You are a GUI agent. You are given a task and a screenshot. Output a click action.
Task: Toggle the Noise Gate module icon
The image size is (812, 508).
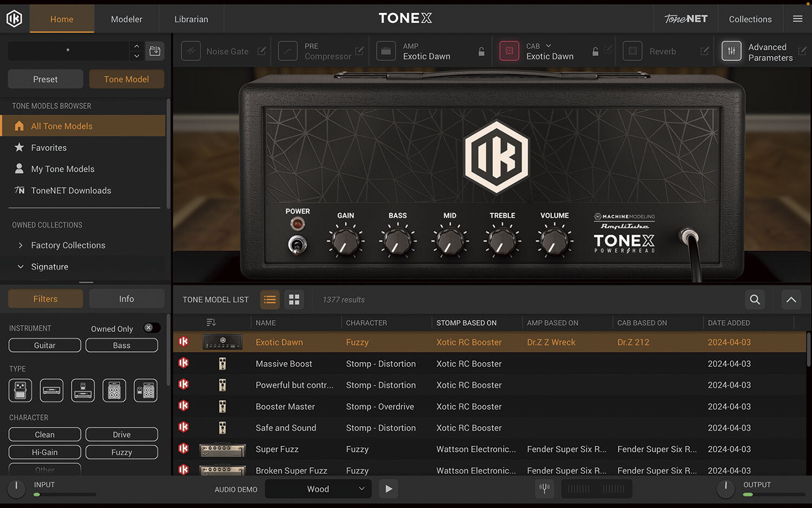click(x=191, y=51)
